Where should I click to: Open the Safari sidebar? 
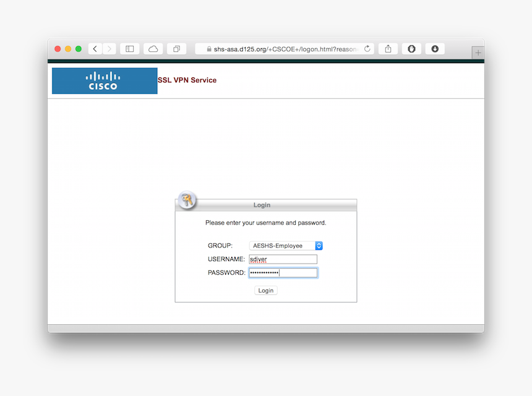(130, 48)
